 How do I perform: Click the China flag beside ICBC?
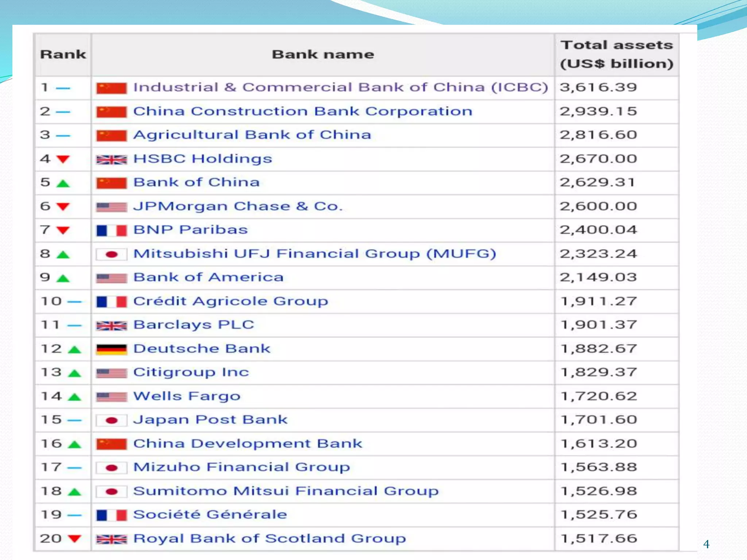[112, 88]
